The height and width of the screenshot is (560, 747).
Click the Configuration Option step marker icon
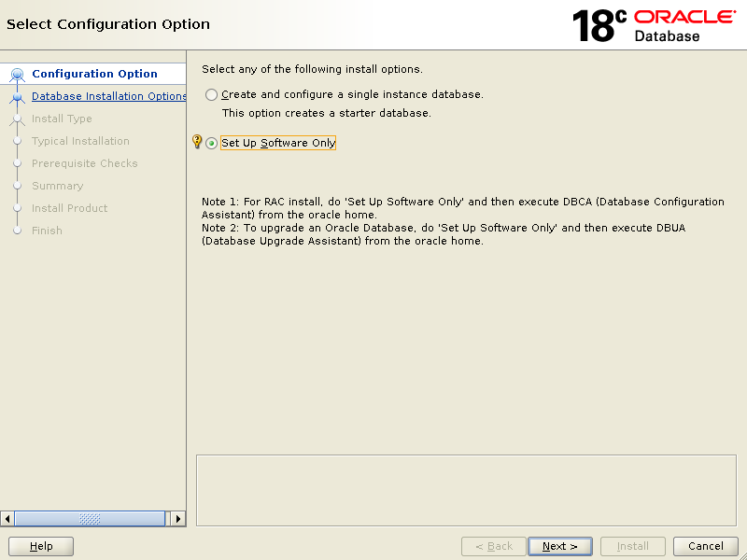17,75
